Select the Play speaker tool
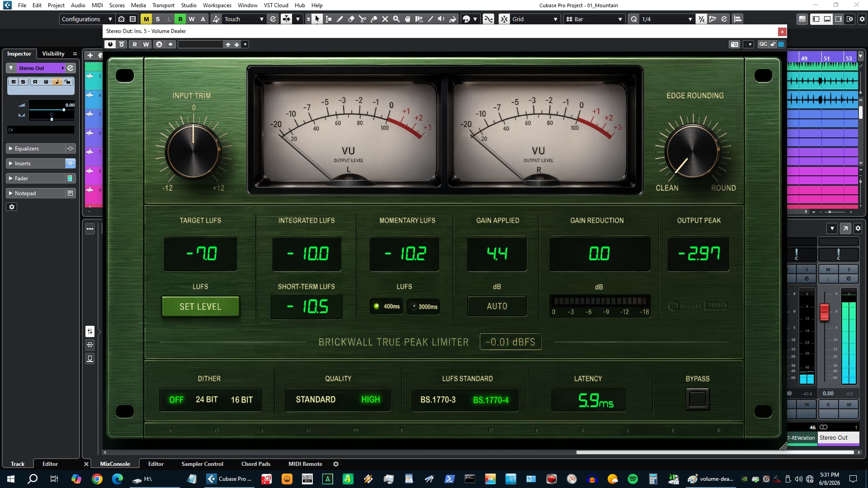 click(442, 19)
